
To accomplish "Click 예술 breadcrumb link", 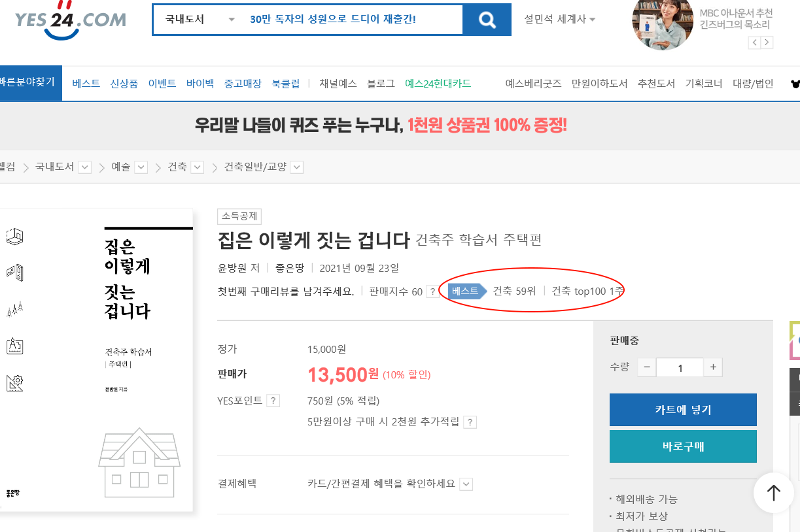I will click(121, 167).
